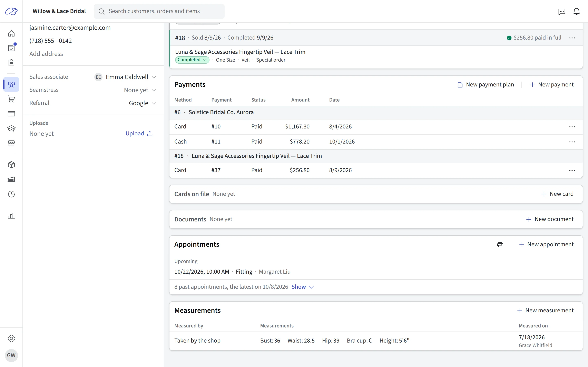Show the 8 past appointments
Screen dimensions: 588x367
point(303,287)
